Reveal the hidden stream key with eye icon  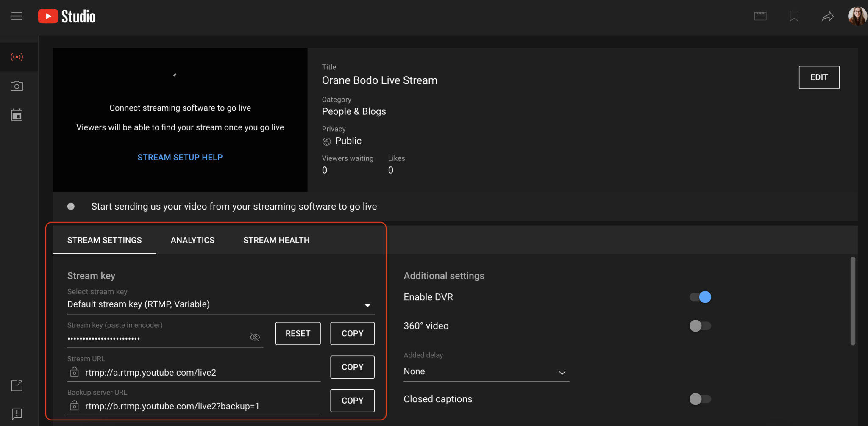point(255,337)
